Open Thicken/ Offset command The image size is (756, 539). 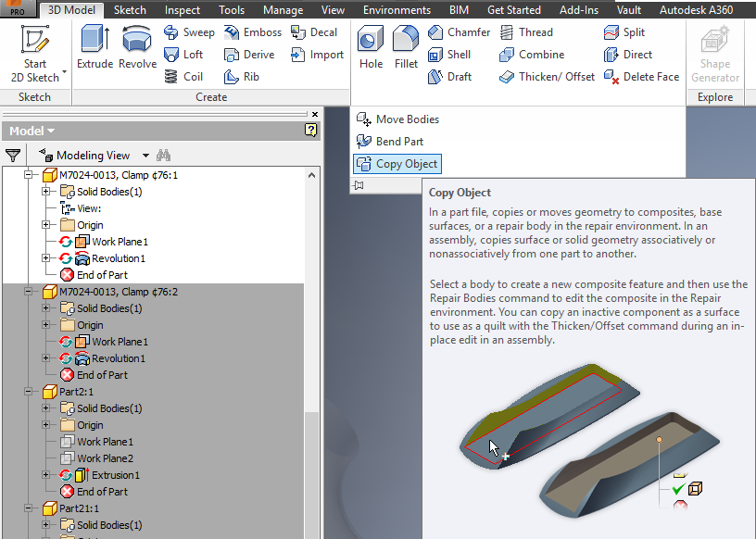(547, 77)
